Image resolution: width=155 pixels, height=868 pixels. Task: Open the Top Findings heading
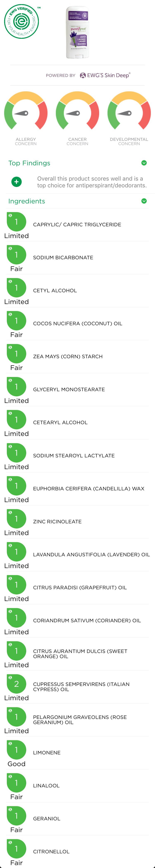tap(29, 163)
